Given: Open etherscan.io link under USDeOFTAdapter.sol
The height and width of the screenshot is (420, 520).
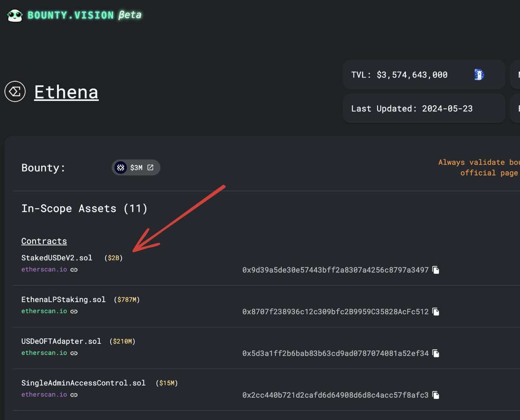Looking at the screenshot, I should (x=44, y=352).
